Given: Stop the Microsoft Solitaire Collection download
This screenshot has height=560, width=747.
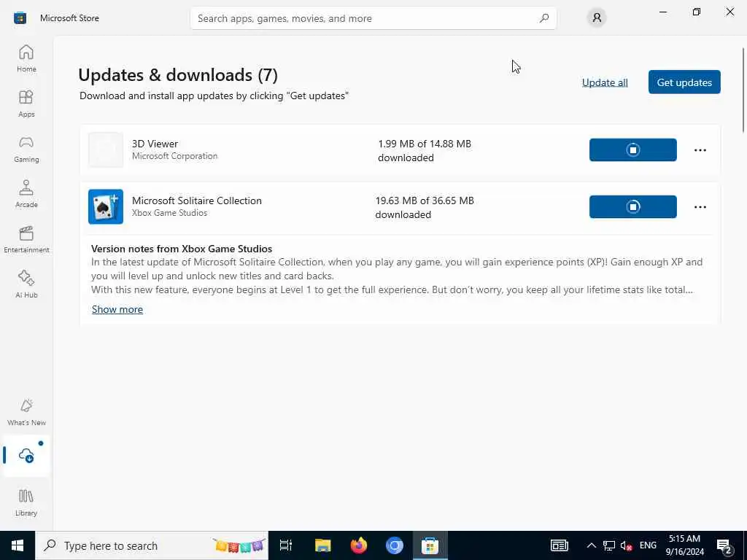Looking at the screenshot, I should pyautogui.click(x=632, y=206).
